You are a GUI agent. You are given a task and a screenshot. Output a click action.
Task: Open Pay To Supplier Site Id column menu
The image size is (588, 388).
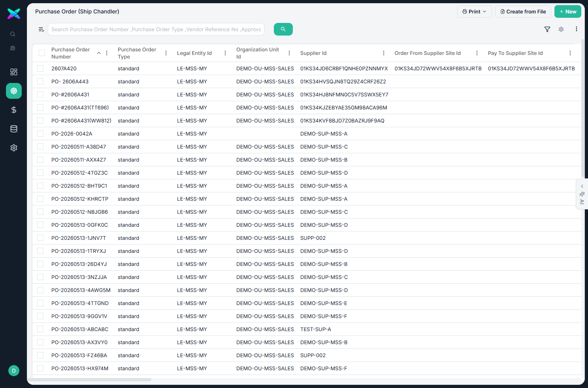tap(570, 53)
